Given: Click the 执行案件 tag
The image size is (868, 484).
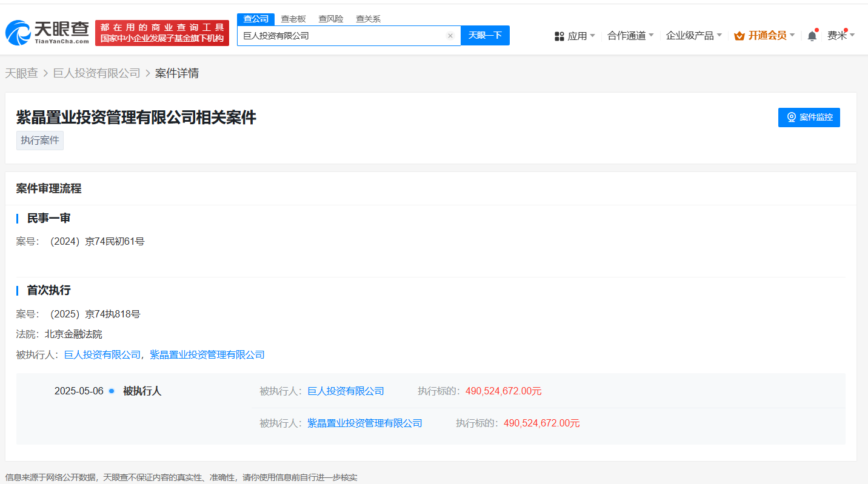Looking at the screenshot, I should click(40, 141).
